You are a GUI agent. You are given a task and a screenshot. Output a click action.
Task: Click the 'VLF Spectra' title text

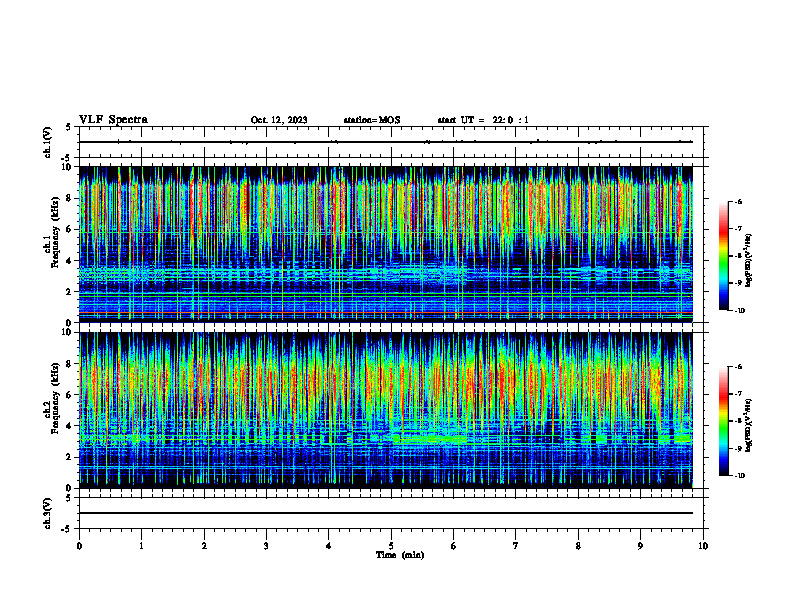pyautogui.click(x=113, y=120)
